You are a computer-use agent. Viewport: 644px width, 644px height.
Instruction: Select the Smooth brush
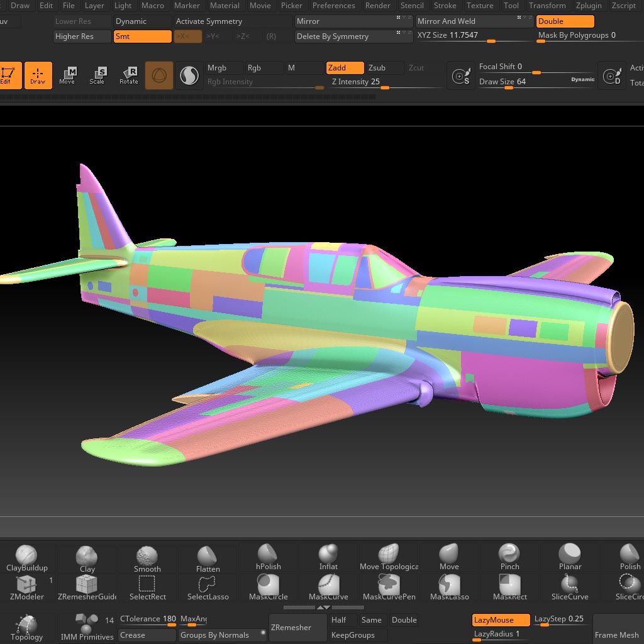(x=147, y=557)
